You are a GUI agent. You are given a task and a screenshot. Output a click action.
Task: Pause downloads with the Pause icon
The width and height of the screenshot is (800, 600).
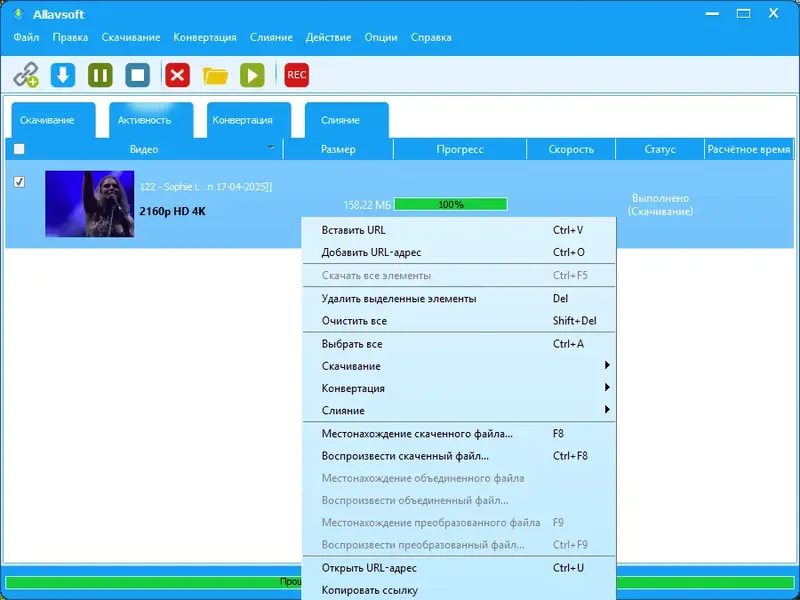(x=99, y=74)
